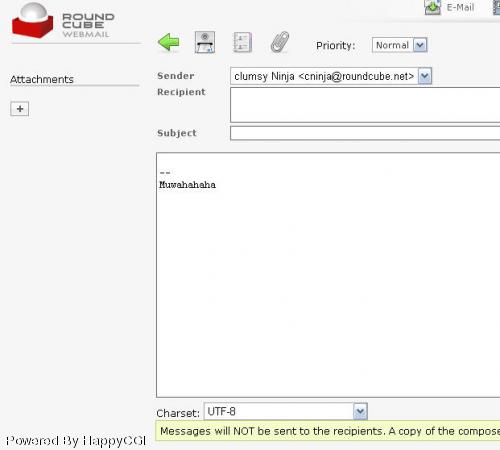Click the Powered By HappyCGI link
The width and height of the screenshot is (500, 450).
(x=76, y=441)
